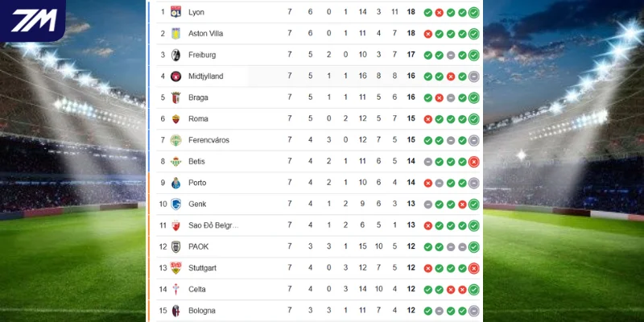Click the Lyon club crest icon

coord(175,12)
